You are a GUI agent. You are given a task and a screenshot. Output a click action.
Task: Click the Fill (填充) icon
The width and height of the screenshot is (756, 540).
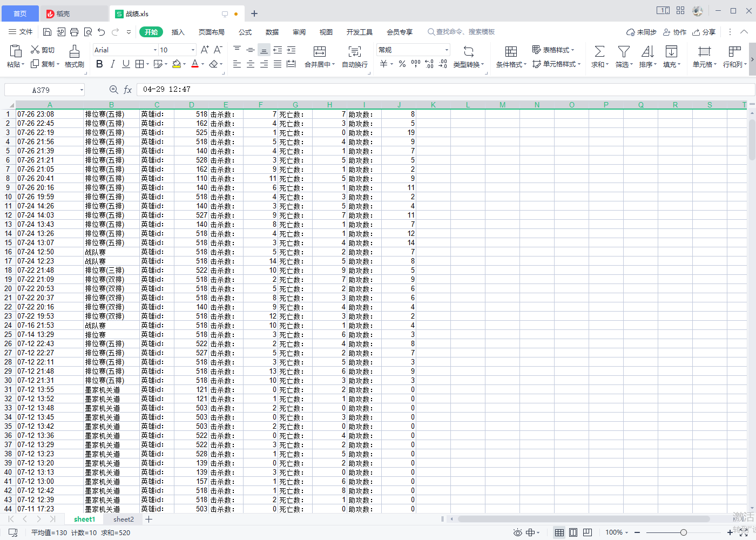coord(671,51)
